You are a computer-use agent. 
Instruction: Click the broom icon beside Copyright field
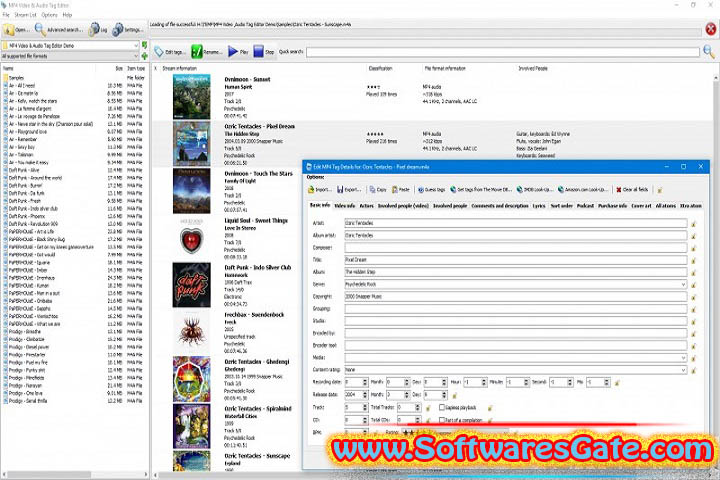tap(693, 297)
